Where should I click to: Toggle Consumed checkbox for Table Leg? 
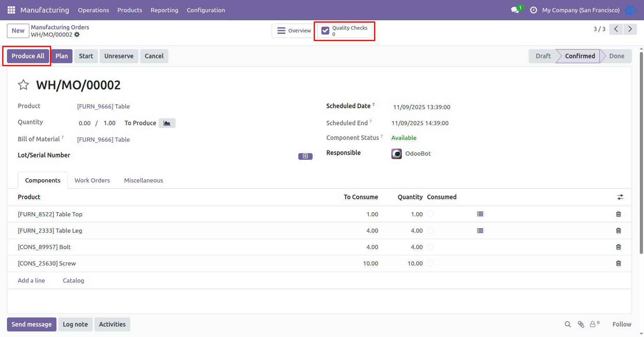pyautogui.click(x=430, y=231)
